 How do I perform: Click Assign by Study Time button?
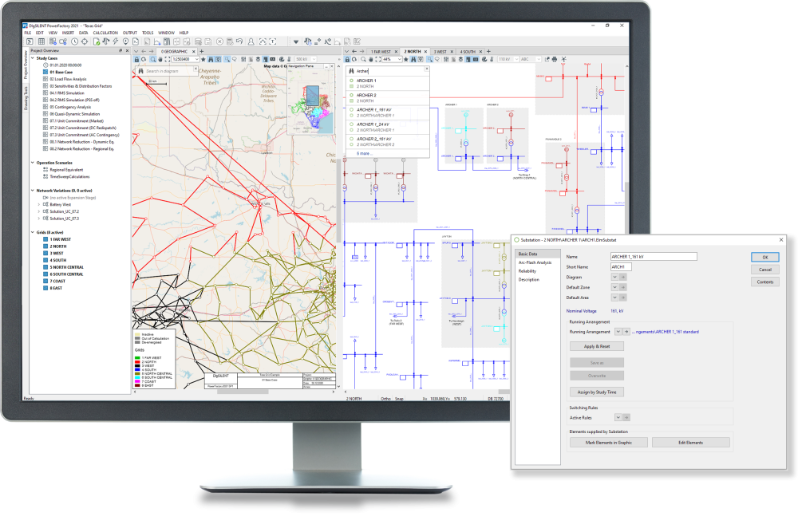pyautogui.click(x=596, y=392)
